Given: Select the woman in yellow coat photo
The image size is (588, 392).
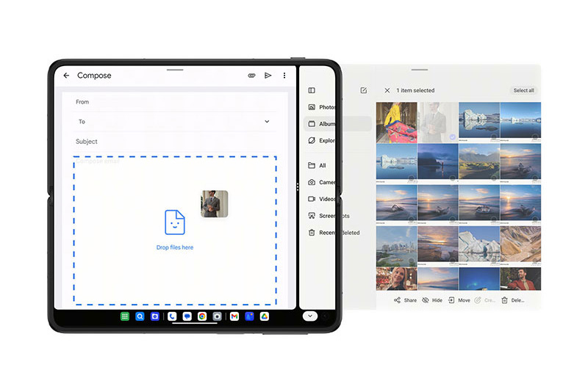Looking at the screenshot, I should click(396, 122).
